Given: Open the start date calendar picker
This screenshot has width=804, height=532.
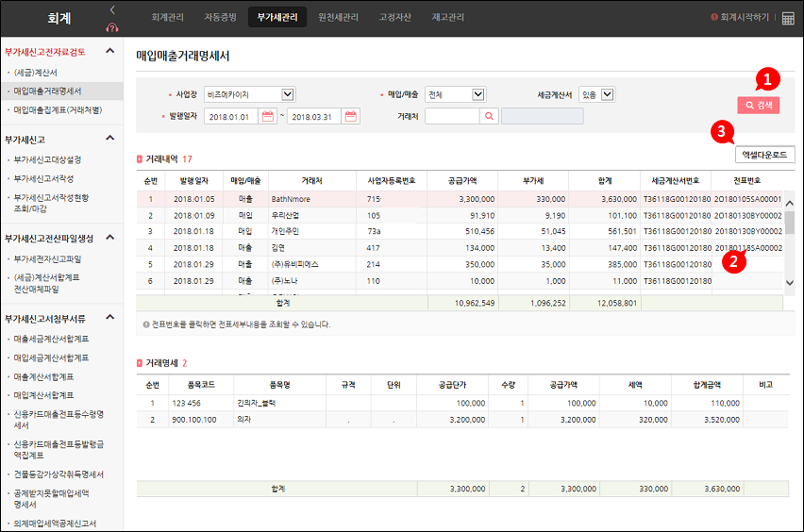Looking at the screenshot, I should tap(268, 116).
